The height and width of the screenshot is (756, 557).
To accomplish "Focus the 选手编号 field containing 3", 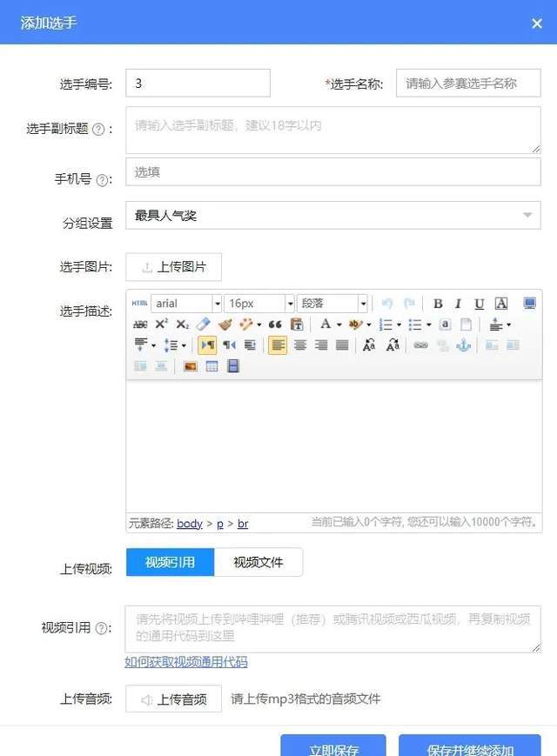I will 198,83.
